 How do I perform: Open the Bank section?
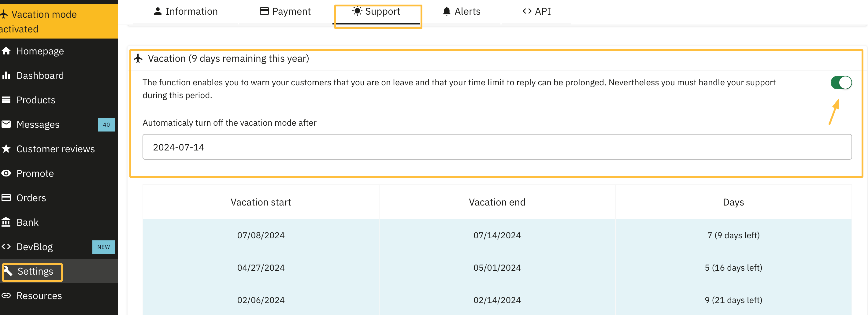[27, 222]
